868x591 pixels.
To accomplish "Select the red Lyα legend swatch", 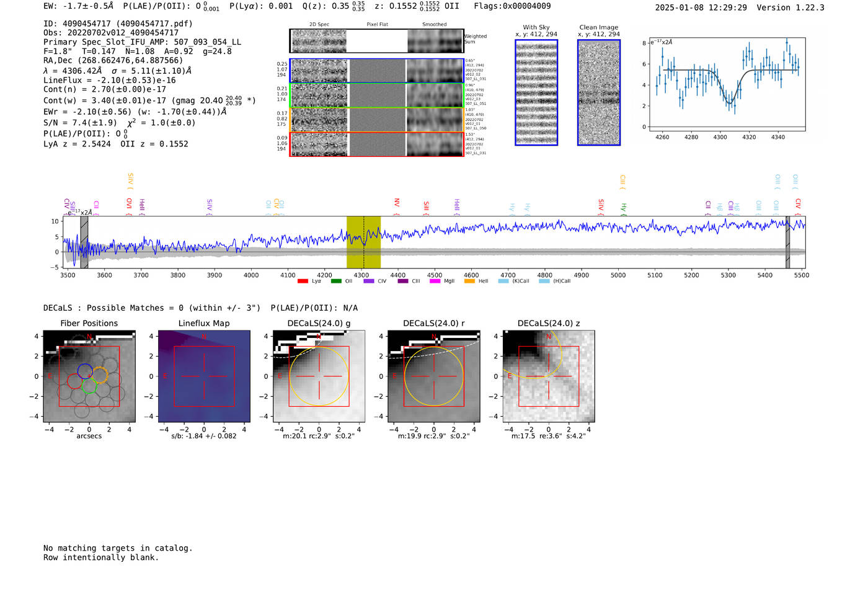I will [303, 282].
